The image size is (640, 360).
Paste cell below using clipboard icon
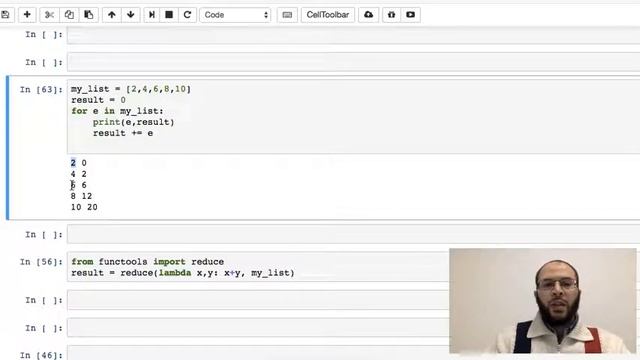[89, 15]
